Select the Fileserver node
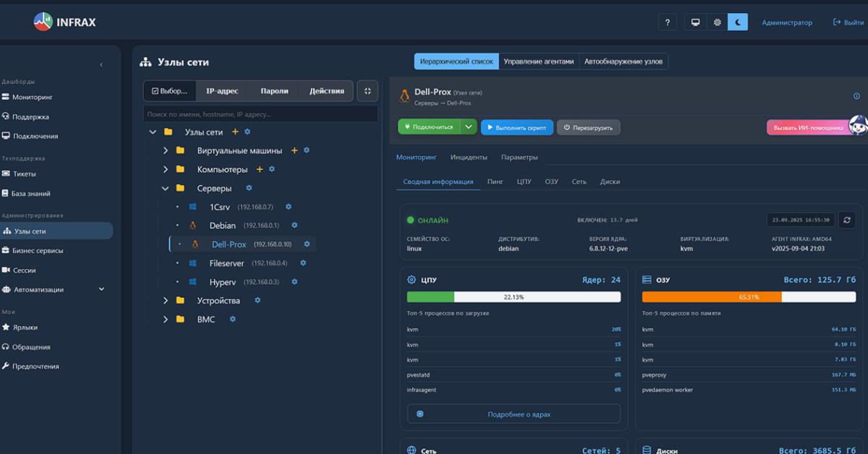 click(226, 263)
